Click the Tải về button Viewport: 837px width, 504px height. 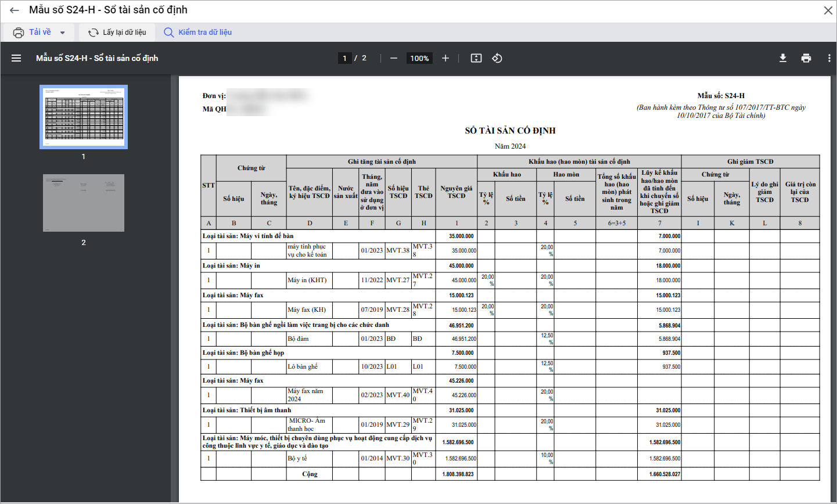coord(33,33)
